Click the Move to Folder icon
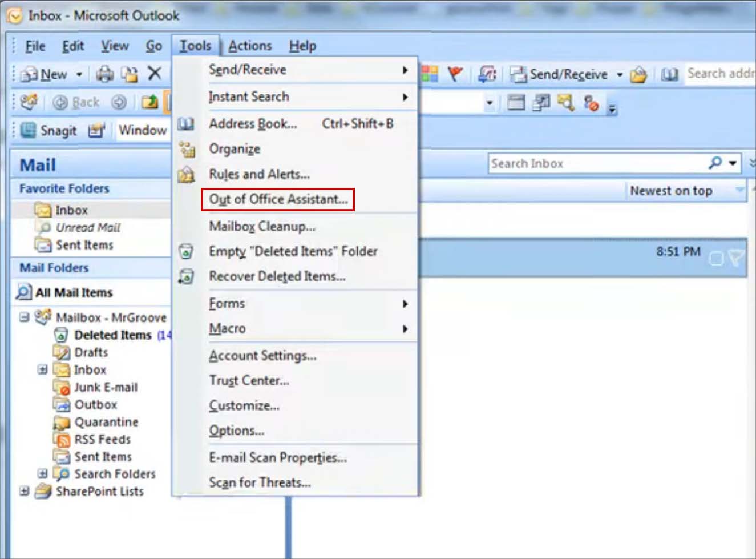 tap(130, 74)
